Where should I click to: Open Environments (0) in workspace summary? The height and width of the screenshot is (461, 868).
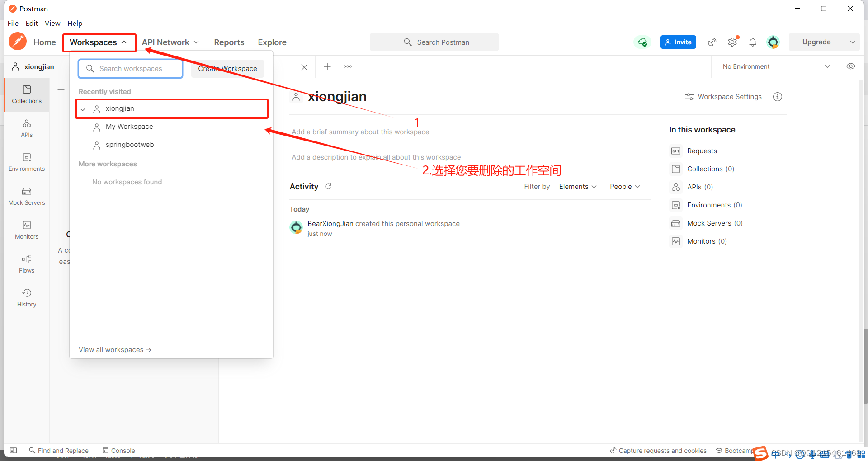[x=714, y=205]
